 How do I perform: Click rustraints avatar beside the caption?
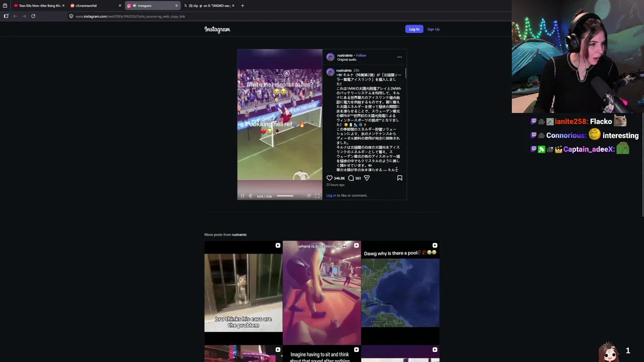(x=331, y=72)
